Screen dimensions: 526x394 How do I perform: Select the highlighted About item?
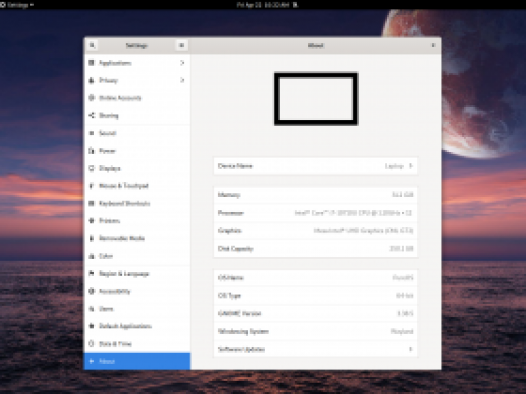click(x=137, y=361)
